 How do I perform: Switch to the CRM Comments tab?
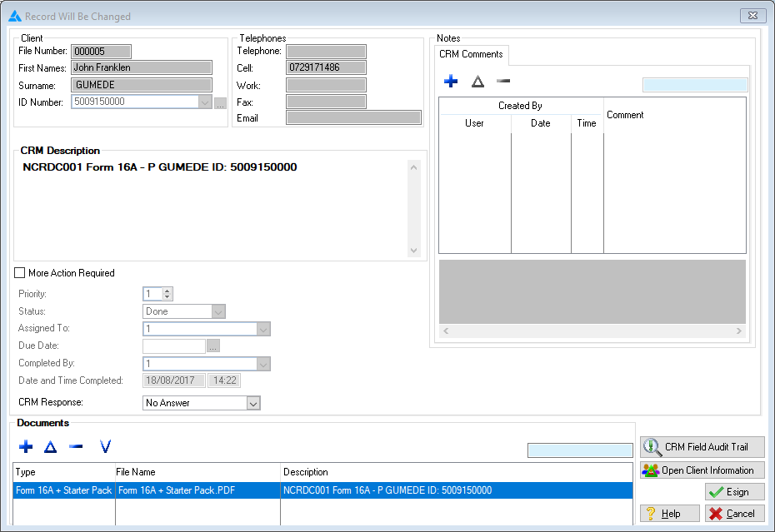471,55
